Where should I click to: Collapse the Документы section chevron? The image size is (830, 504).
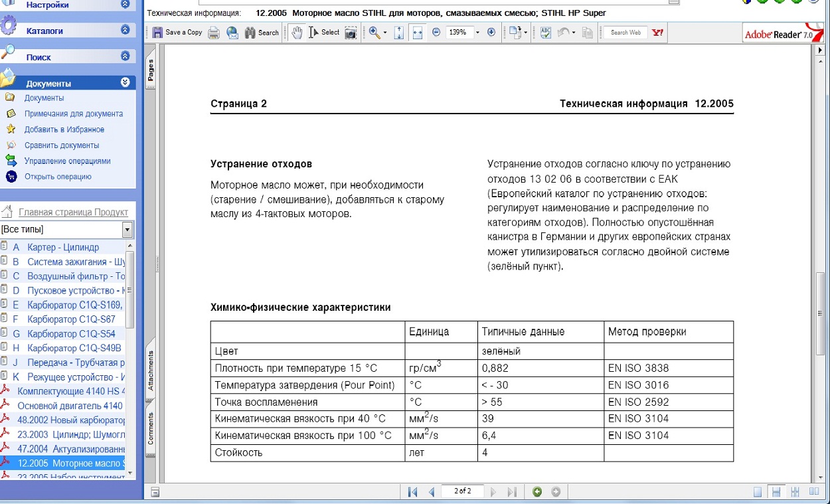pyautogui.click(x=125, y=83)
